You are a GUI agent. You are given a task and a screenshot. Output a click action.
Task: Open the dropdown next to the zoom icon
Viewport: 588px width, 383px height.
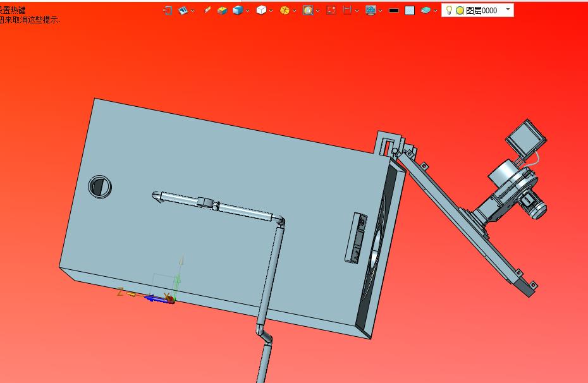point(317,11)
